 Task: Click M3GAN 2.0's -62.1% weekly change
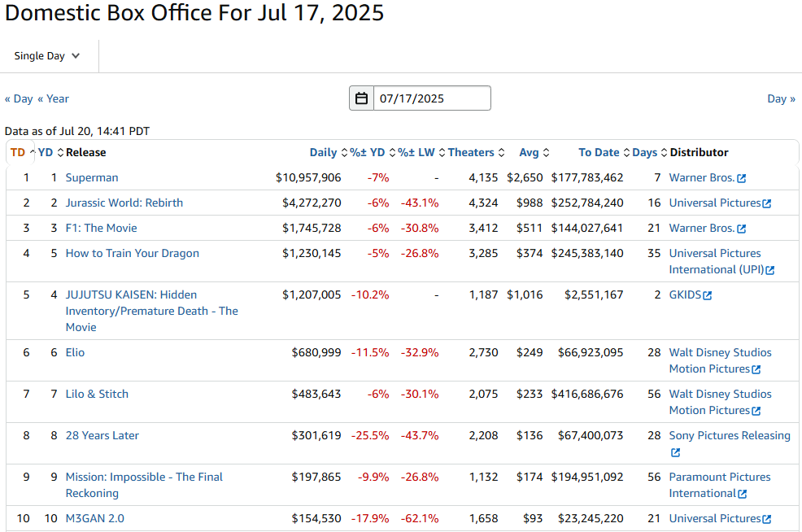pos(420,518)
